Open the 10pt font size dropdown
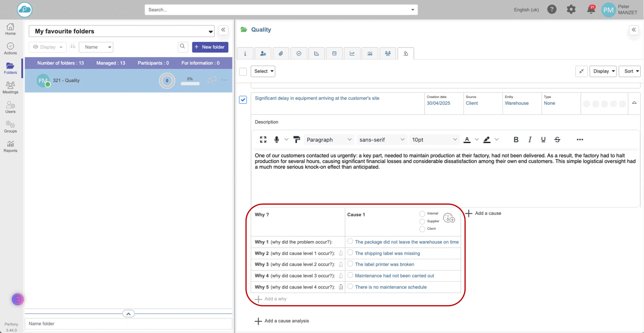 pyautogui.click(x=434, y=140)
